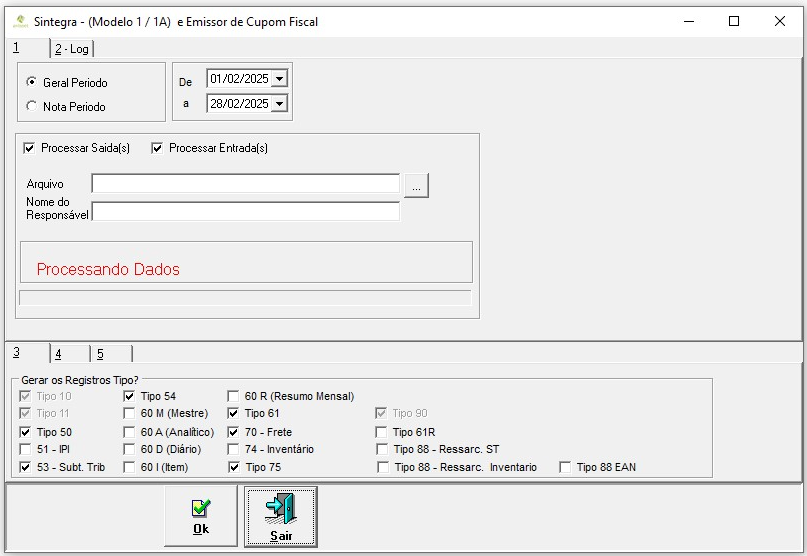Image resolution: width=807 pixels, height=556 pixels.
Task: Enable the Tipo 88 EAN checkbox
Action: click(x=566, y=467)
